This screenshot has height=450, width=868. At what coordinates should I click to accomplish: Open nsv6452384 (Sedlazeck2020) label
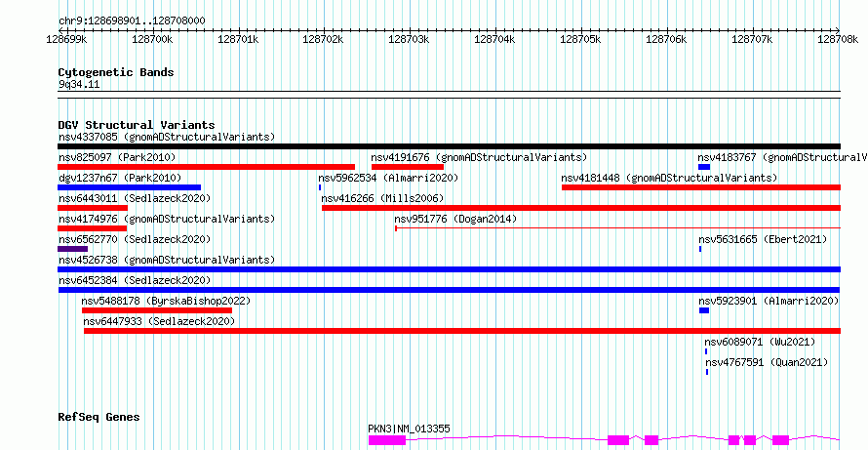click(x=135, y=280)
